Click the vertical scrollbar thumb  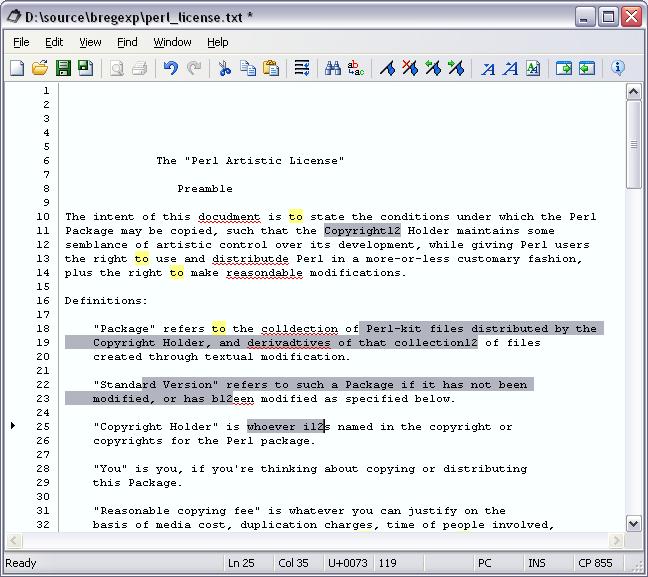634,144
